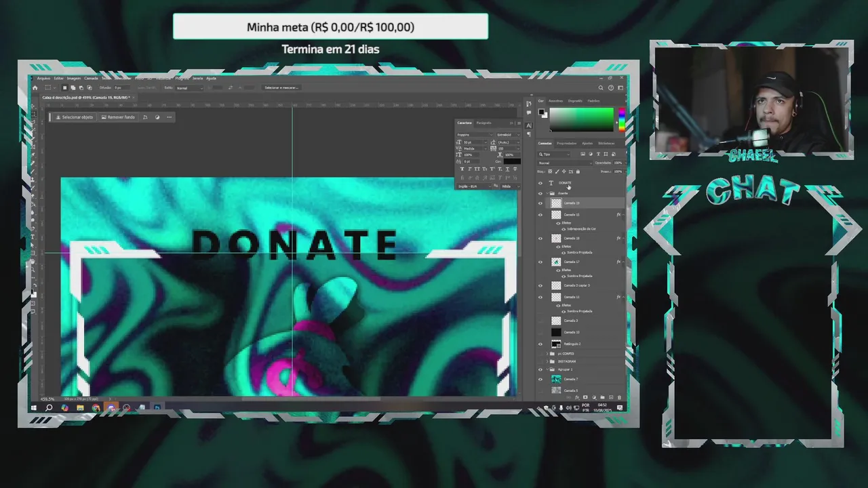Open Windows taskbar search icon

(x=49, y=408)
